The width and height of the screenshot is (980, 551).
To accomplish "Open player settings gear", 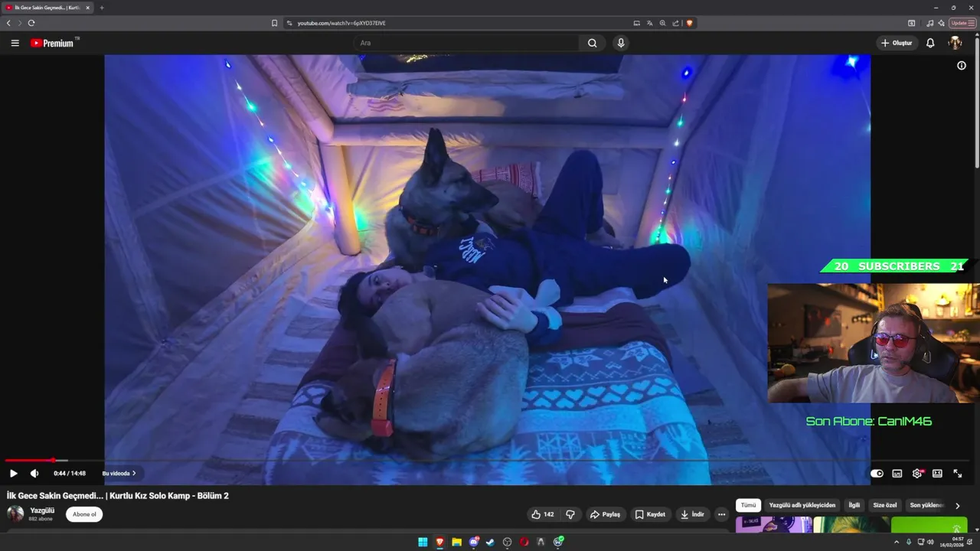I will (x=917, y=473).
